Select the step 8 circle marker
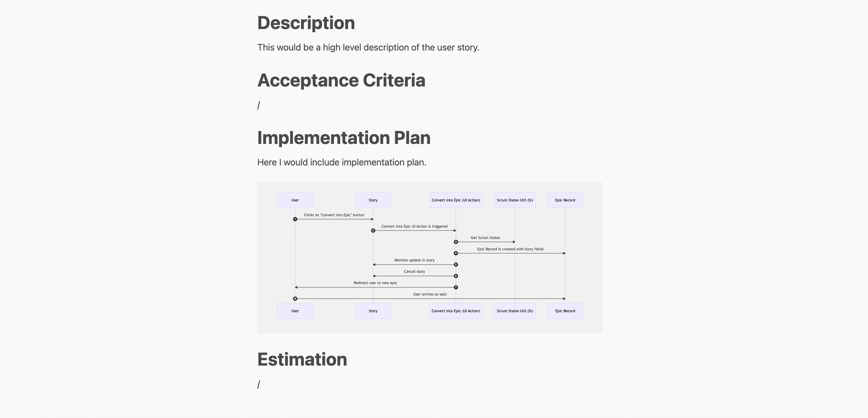The width and height of the screenshot is (868, 418). (295, 299)
